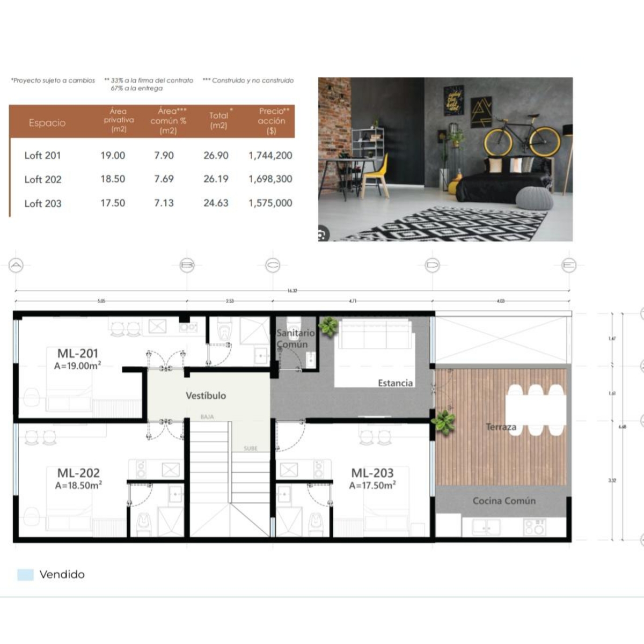
Task: Select the ML-201 room label
Action: [x=78, y=354]
